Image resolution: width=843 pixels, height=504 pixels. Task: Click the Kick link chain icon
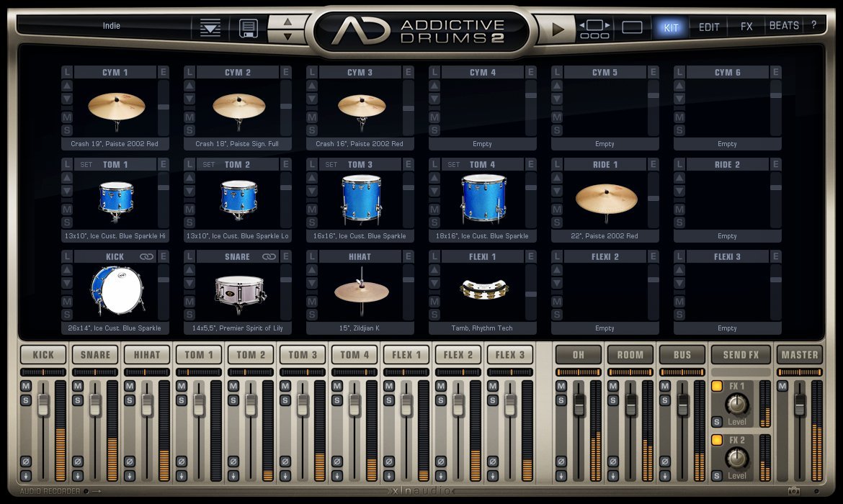146,257
